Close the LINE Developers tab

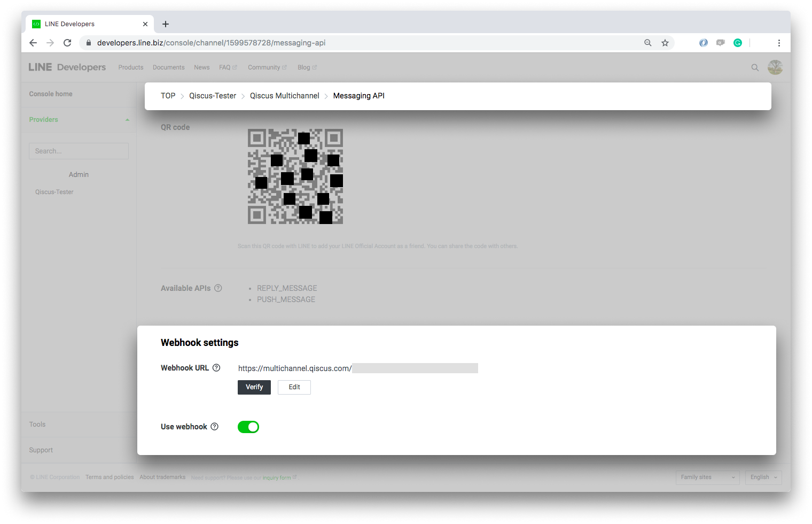pyautogui.click(x=145, y=24)
